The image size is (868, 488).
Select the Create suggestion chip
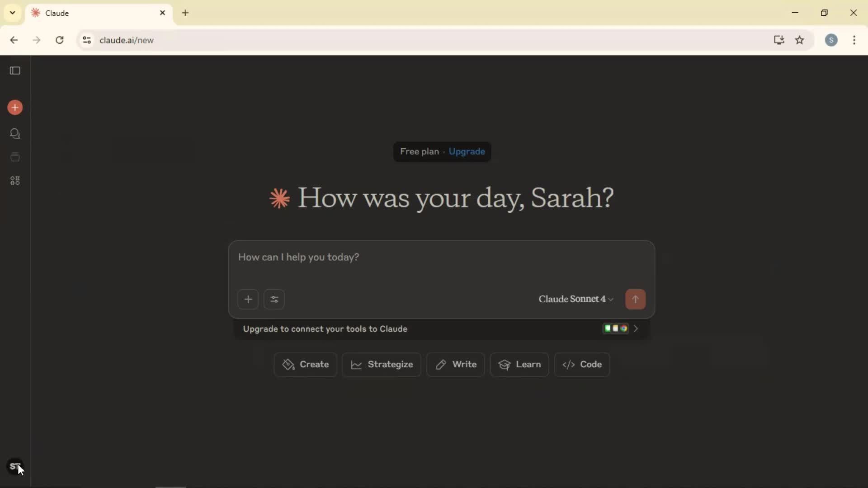pos(306,365)
